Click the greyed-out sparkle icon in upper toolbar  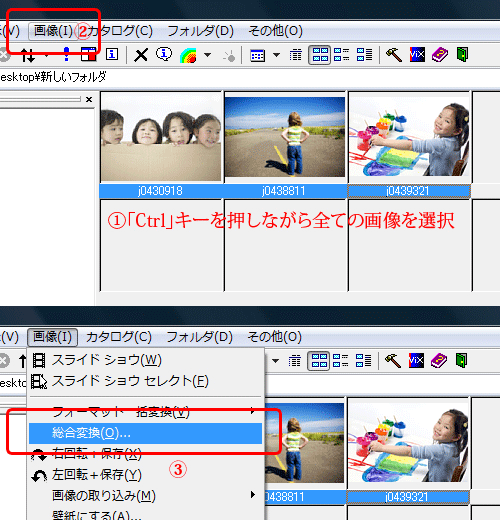229,56
